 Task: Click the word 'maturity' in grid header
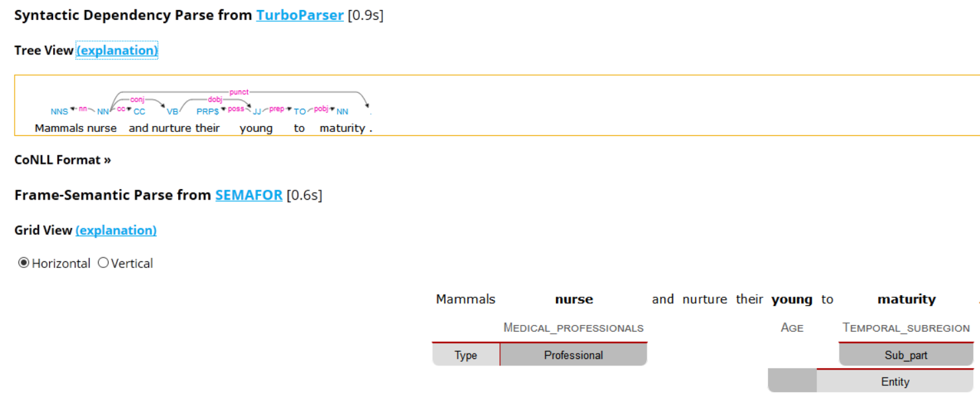(x=906, y=300)
